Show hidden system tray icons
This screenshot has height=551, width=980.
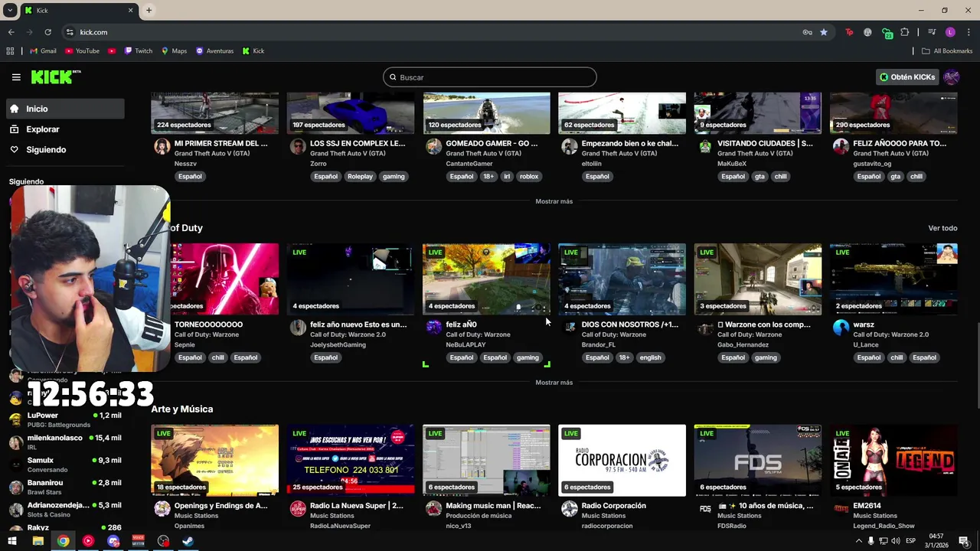(858, 541)
